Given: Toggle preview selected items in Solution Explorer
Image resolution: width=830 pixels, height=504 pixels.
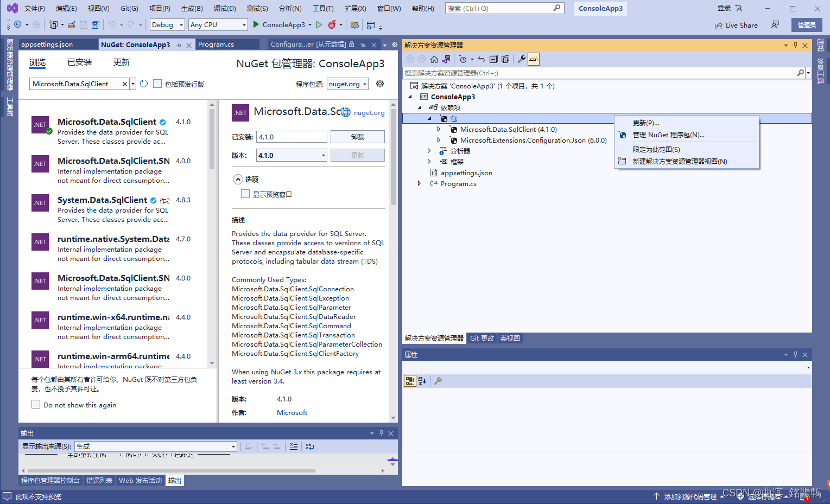Looking at the screenshot, I should tap(534, 59).
